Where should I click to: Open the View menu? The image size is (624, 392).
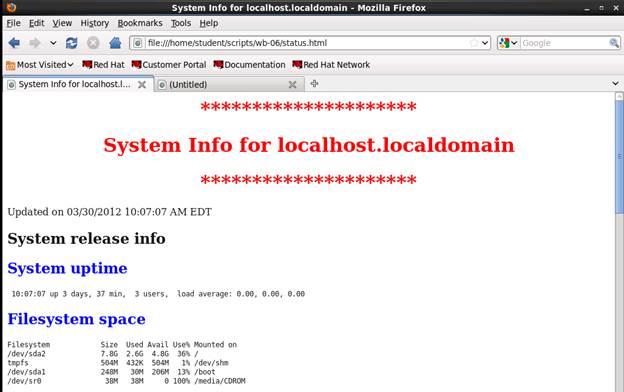click(x=62, y=23)
